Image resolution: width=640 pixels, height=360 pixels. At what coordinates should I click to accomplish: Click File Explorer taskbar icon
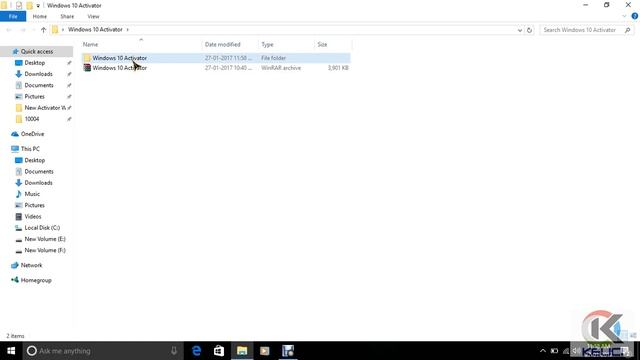(x=242, y=351)
